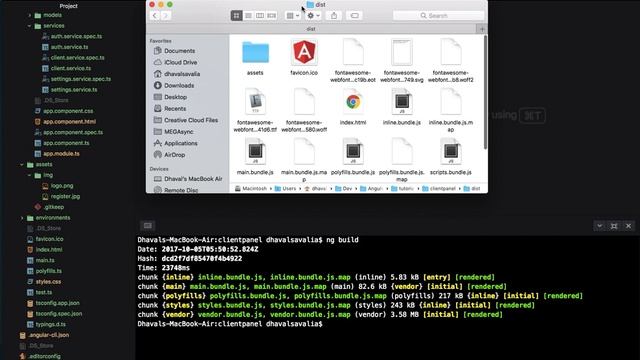Viewport: 640px width, 360px height.
Task: Select the fontawesome-webfont .eot file icon
Action: point(353,52)
